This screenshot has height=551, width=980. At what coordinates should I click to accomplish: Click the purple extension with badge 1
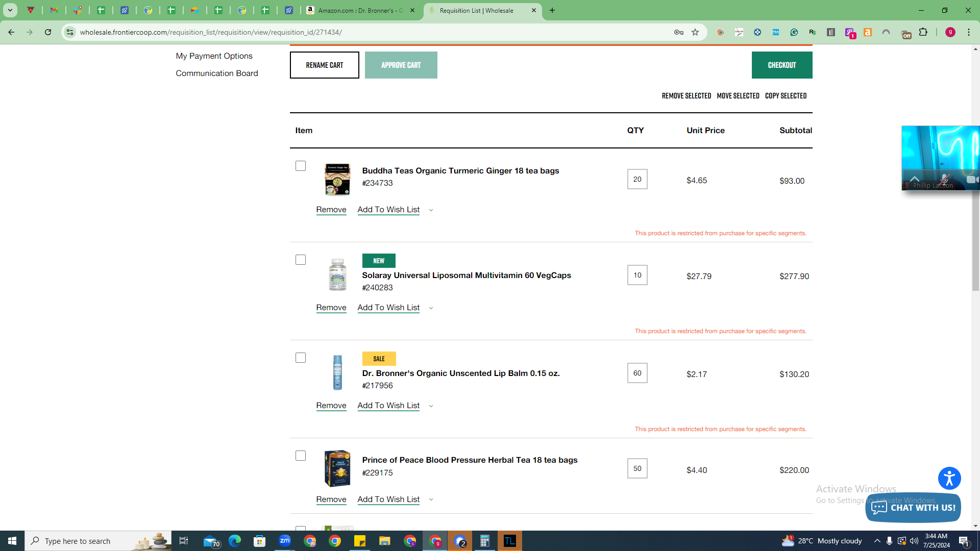[x=850, y=33]
